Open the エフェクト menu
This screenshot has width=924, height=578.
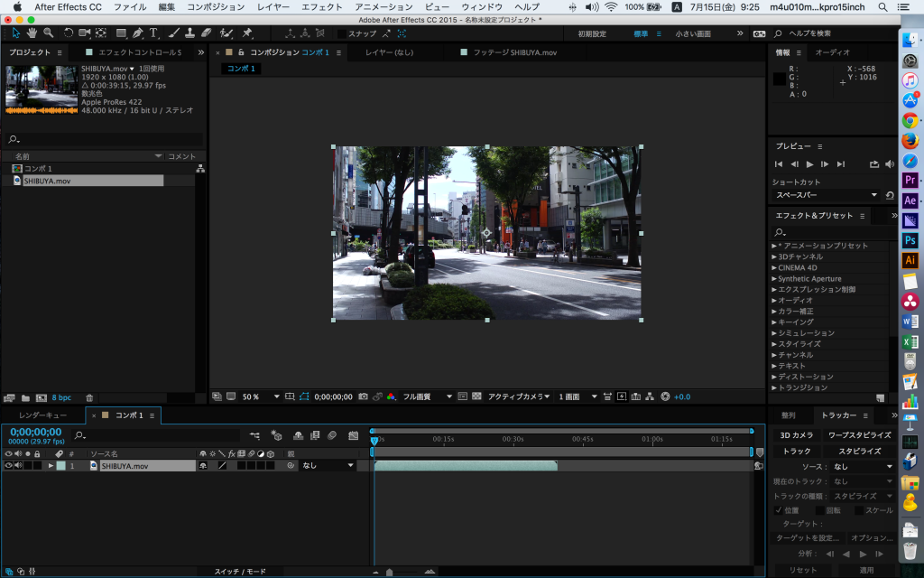(x=322, y=6)
